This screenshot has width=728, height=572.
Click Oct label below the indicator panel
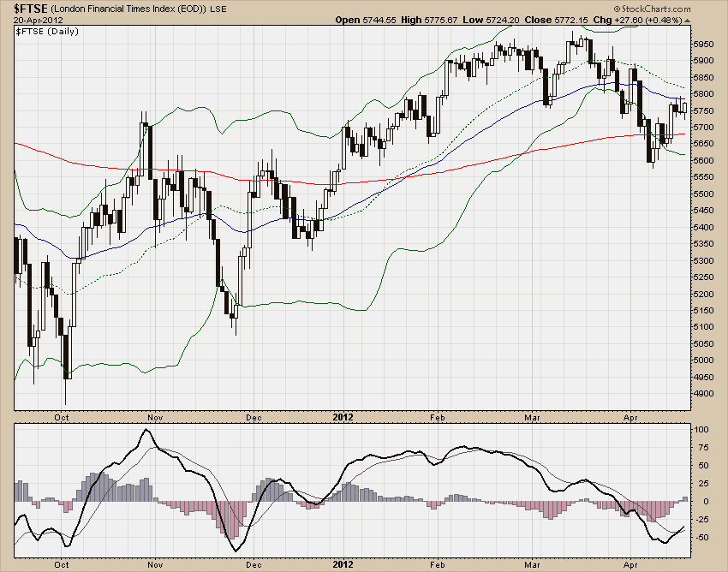[62, 565]
